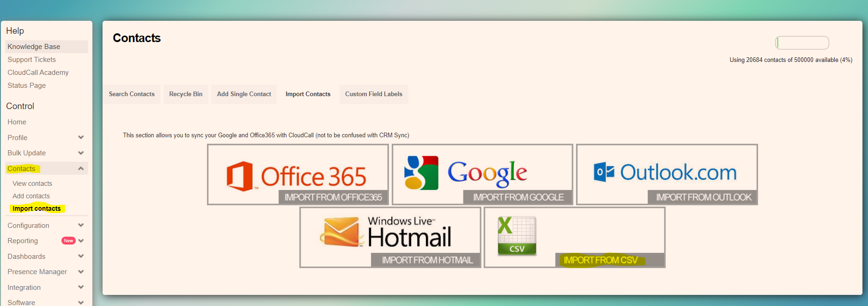Click the Configuration sidebar item

click(x=28, y=226)
